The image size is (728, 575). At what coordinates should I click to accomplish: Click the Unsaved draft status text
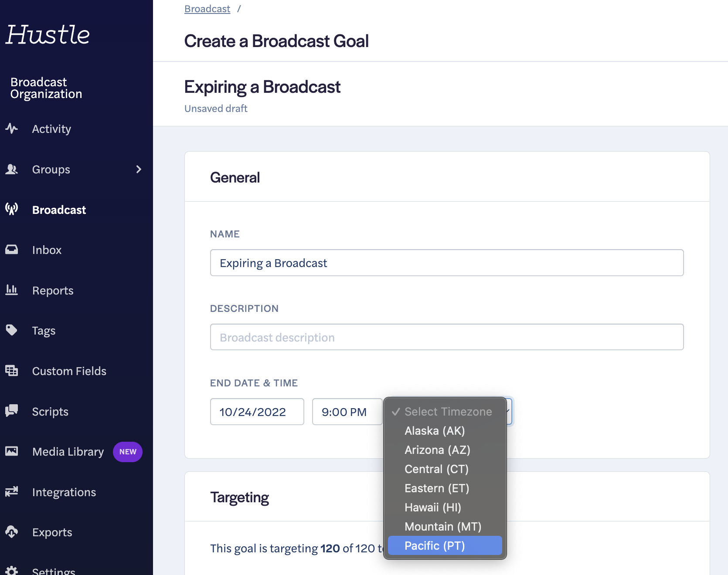click(216, 108)
